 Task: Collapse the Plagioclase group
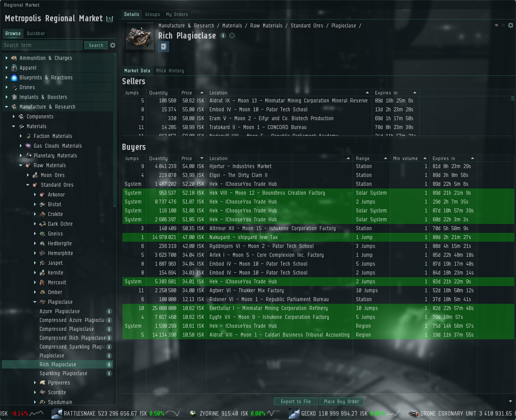point(35,302)
